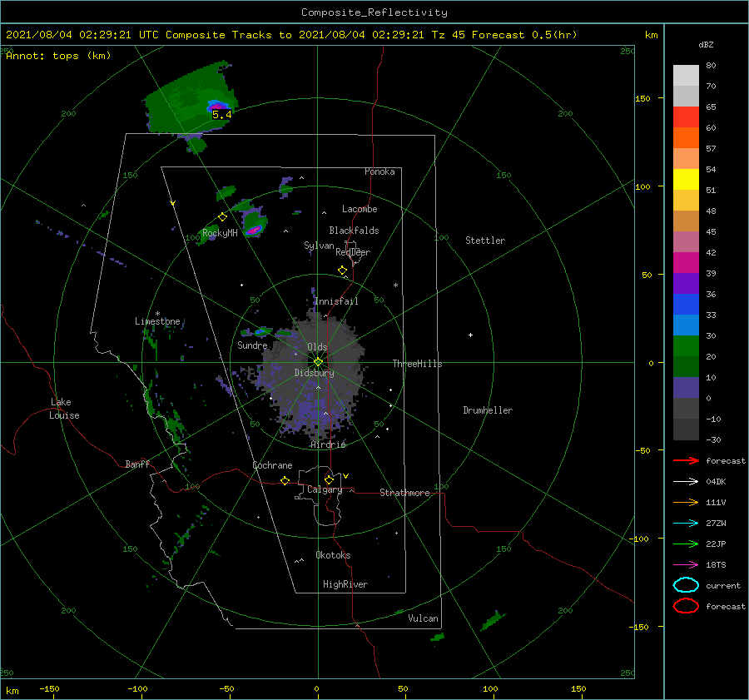Screen dimensions: 749x700
Task: Click the Olds label
Action: [317, 347]
